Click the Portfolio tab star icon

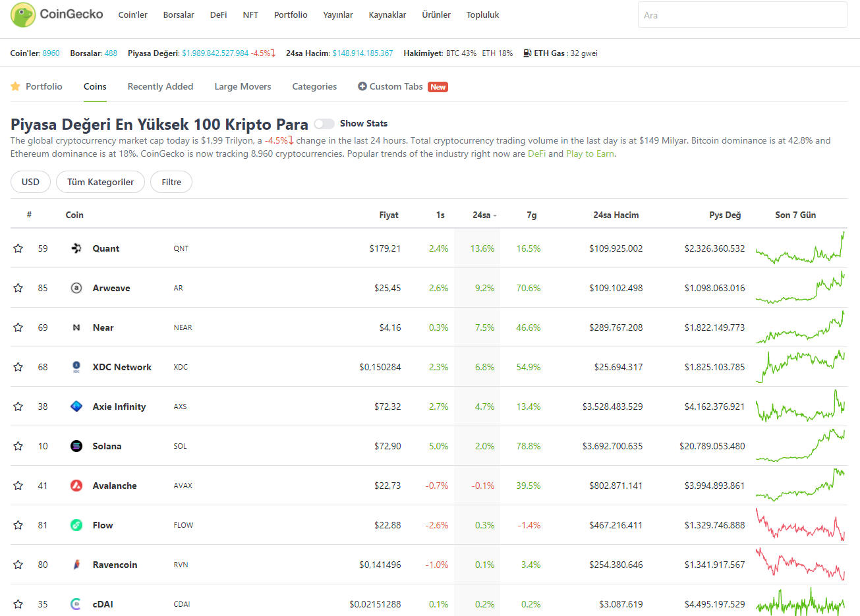coord(15,86)
